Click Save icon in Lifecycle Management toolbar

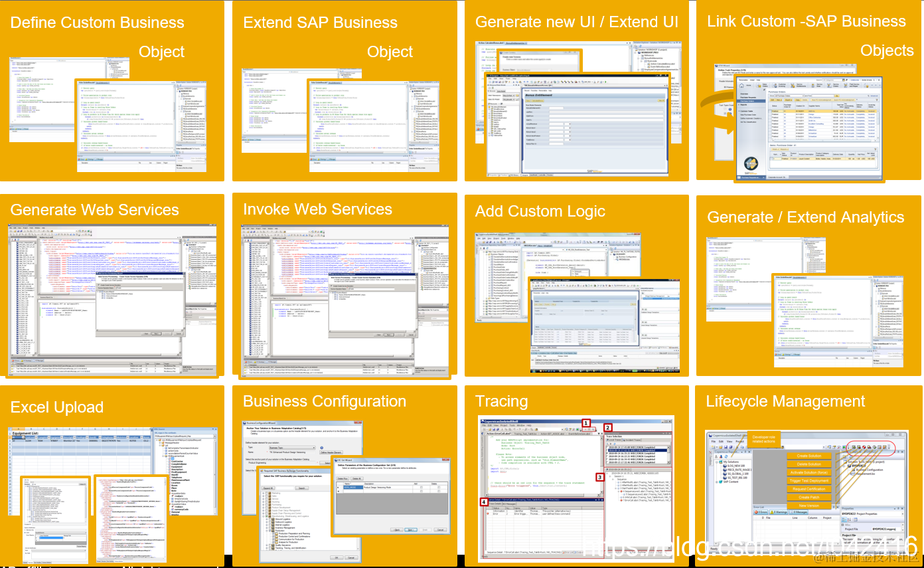click(x=726, y=447)
